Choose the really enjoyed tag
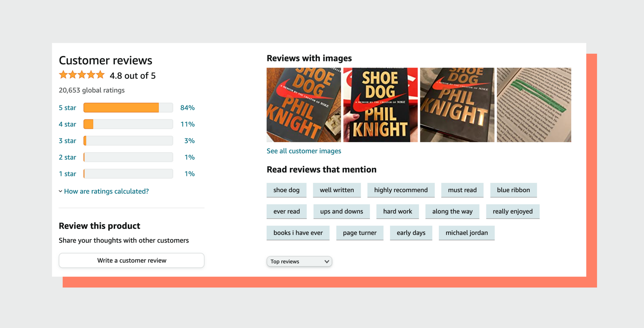 513,212
